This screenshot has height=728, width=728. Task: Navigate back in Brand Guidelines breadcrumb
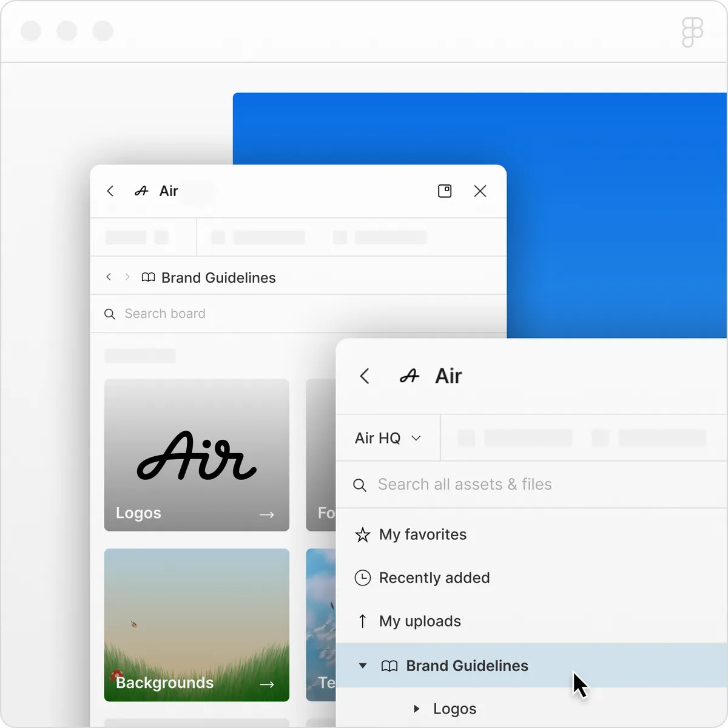click(x=109, y=277)
